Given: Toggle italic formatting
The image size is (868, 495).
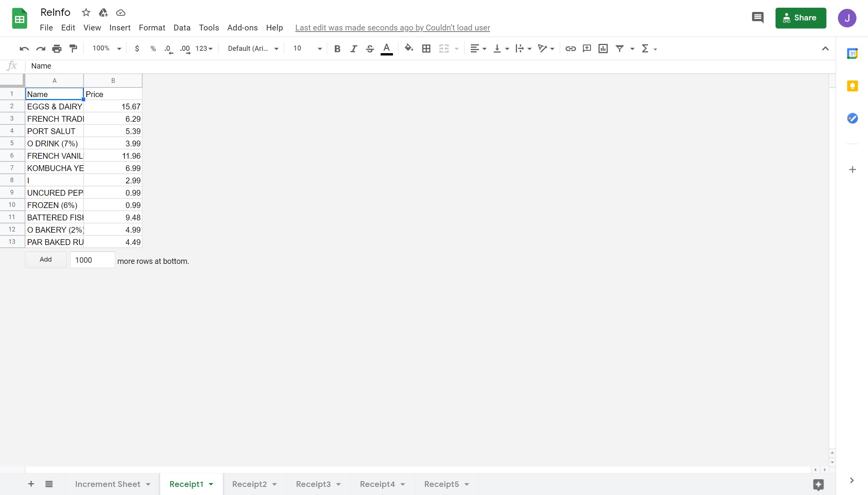Looking at the screenshot, I should (x=353, y=49).
